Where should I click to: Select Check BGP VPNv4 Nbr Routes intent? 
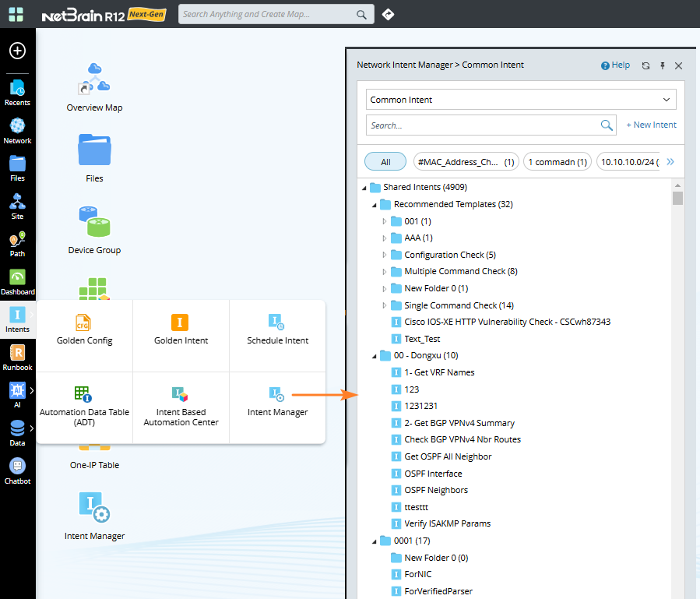click(456, 439)
